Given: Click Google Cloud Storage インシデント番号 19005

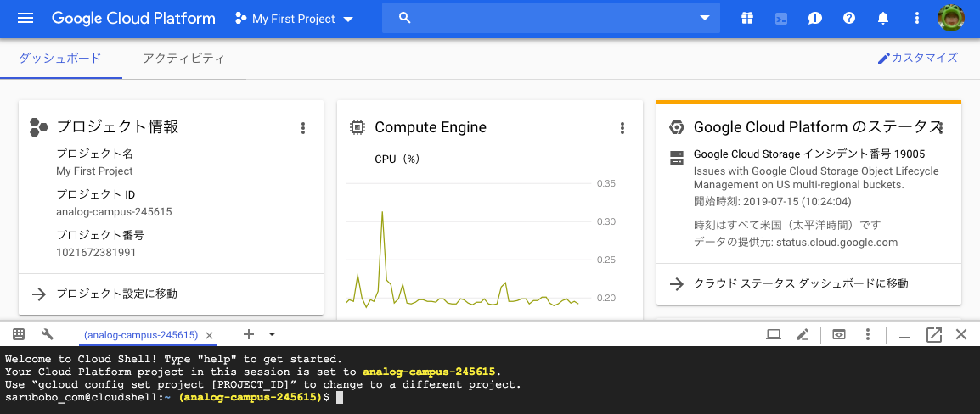Looking at the screenshot, I should pyautogui.click(x=809, y=154).
